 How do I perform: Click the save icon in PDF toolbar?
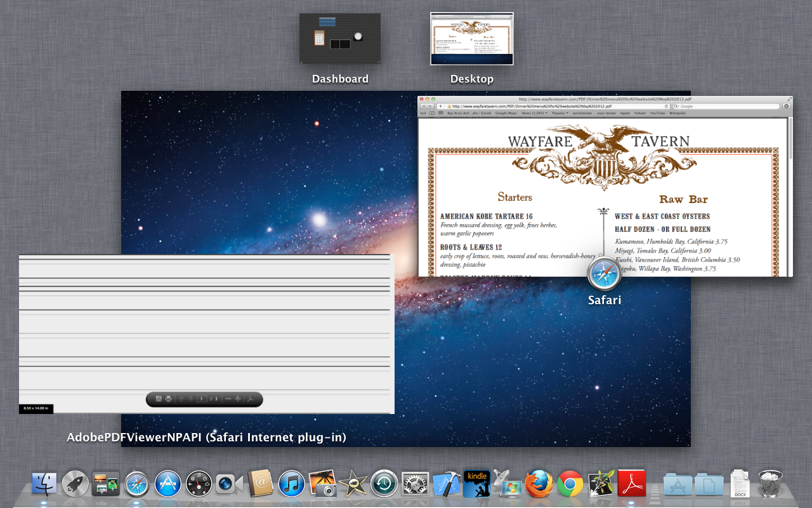coord(159,399)
